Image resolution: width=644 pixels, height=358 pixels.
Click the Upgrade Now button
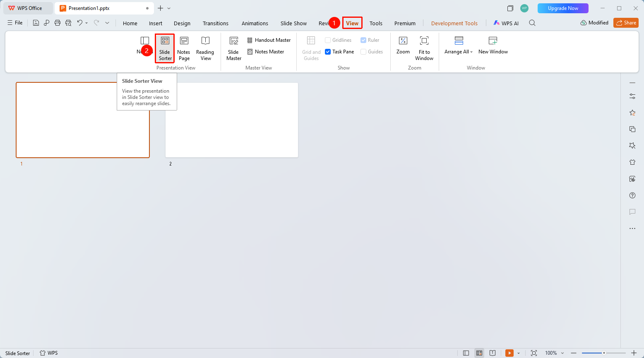coord(563,8)
